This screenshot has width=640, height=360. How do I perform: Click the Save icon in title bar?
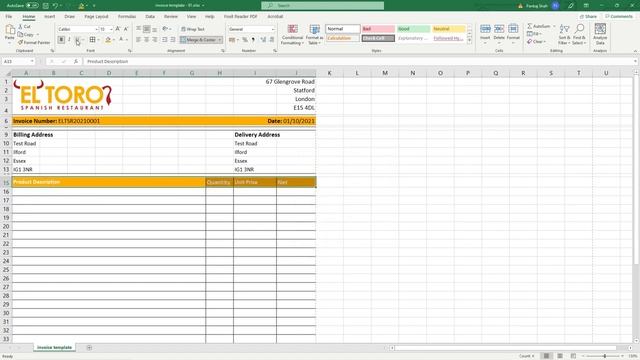click(x=46, y=6)
